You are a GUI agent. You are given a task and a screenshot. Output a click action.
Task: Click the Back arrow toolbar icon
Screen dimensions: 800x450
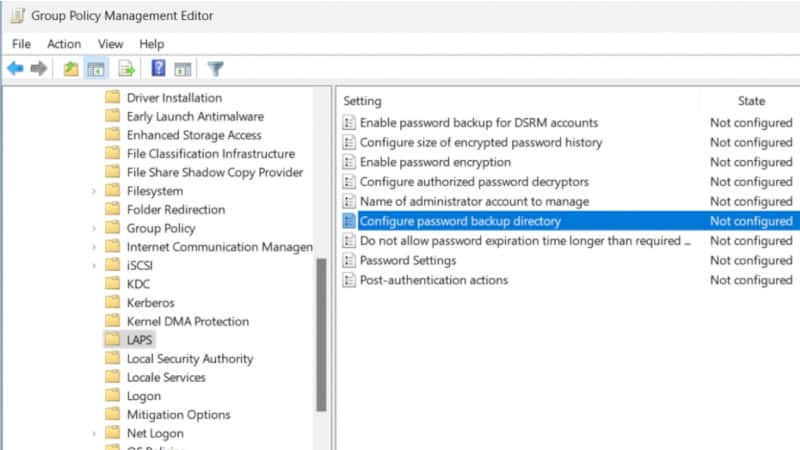click(15, 68)
